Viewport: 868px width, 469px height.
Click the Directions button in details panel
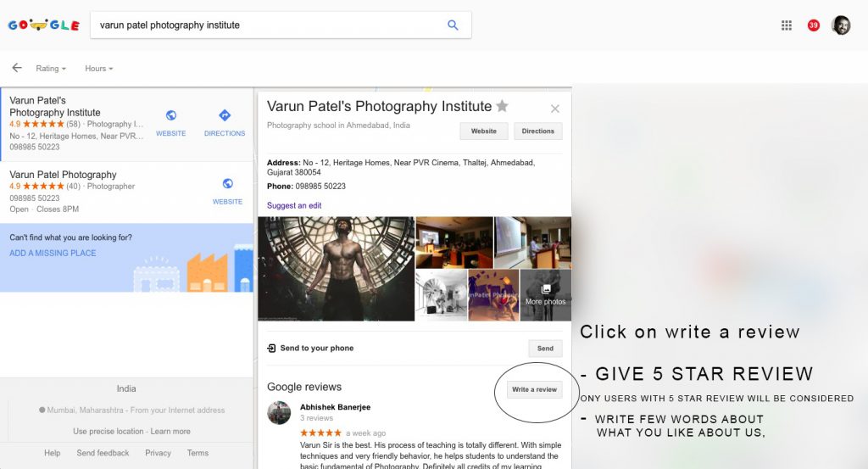(x=538, y=131)
